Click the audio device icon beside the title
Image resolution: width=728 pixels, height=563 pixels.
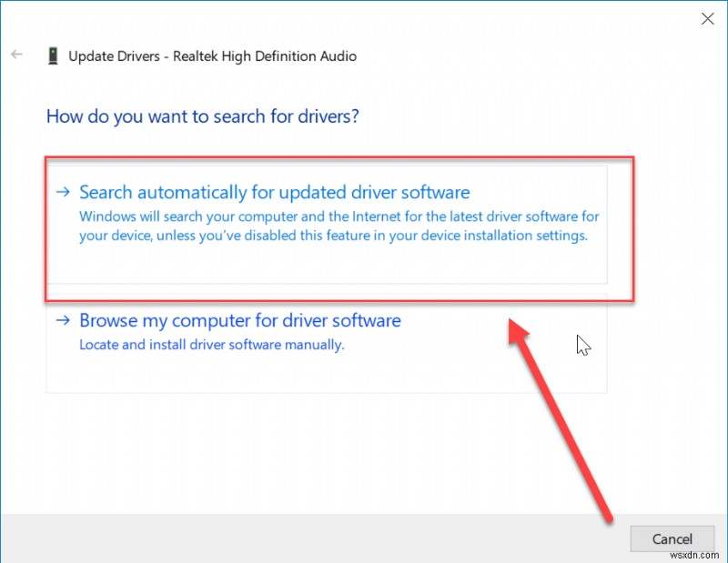pyautogui.click(x=53, y=55)
